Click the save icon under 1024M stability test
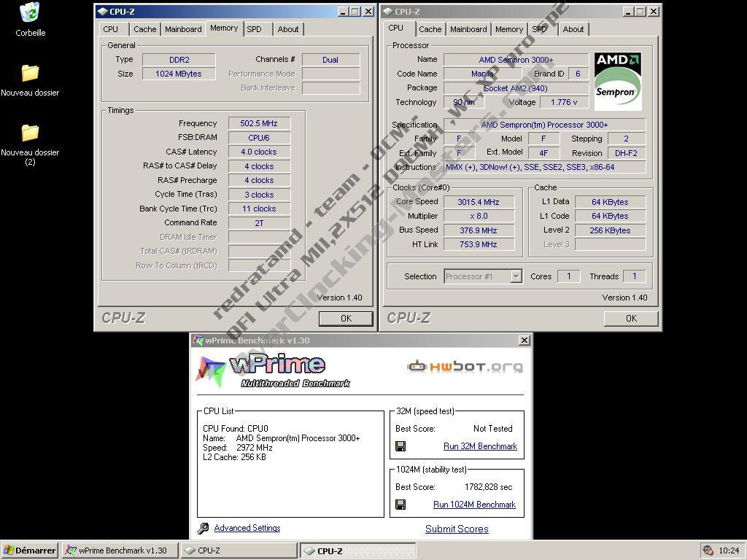 click(x=400, y=505)
